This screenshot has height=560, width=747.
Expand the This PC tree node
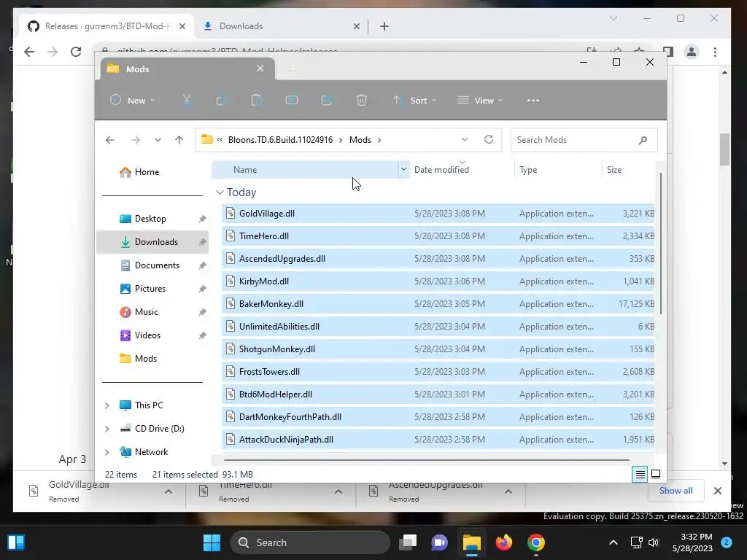pyautogui.click(x=107, y=405)
